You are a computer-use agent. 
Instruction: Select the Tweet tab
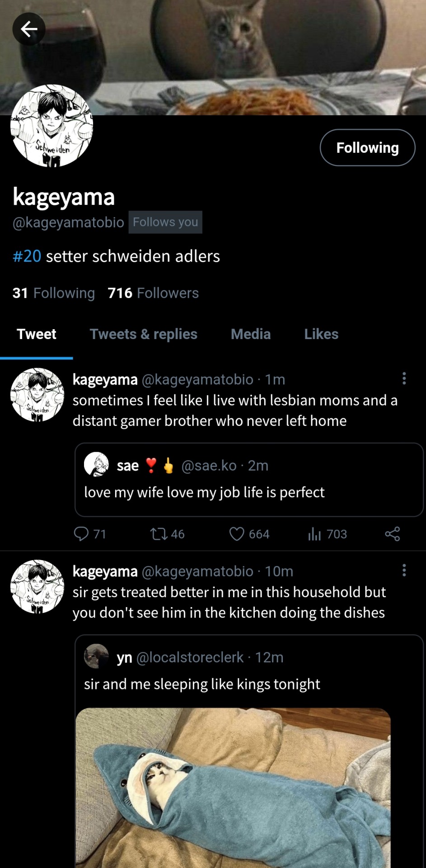coord(37,334)
